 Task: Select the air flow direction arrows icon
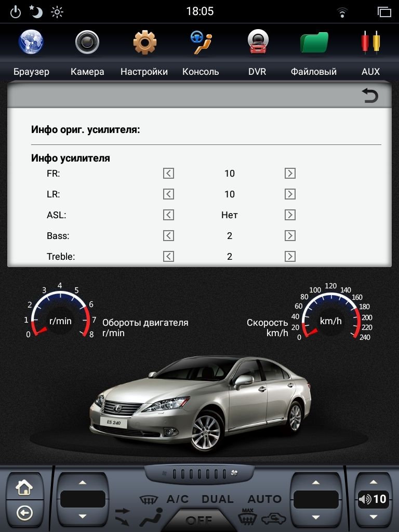point(122,516)
